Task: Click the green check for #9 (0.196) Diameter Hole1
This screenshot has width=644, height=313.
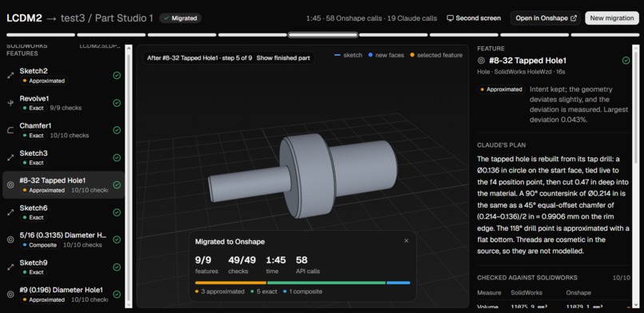Action: coord(117,294)
